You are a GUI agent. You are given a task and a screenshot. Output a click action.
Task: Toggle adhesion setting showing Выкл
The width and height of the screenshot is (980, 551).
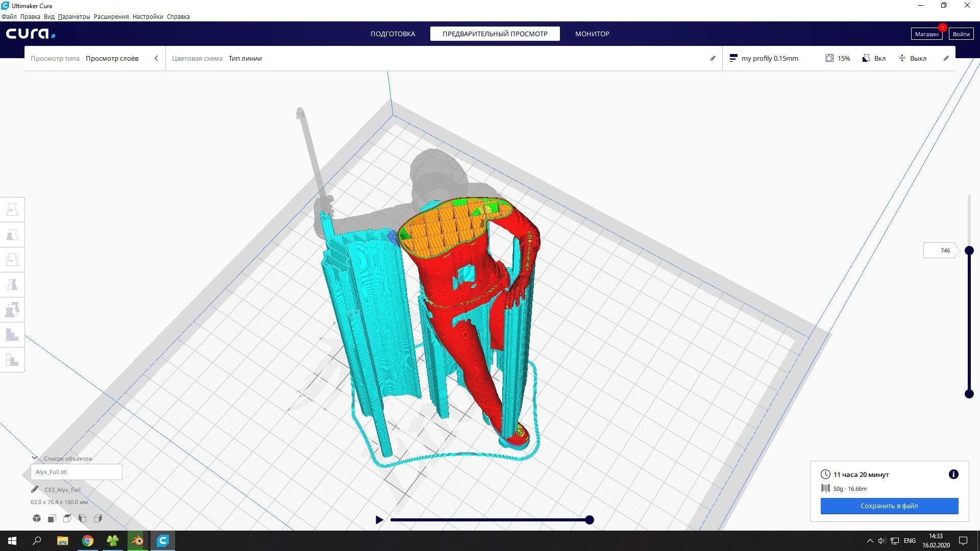click(912, 58)
